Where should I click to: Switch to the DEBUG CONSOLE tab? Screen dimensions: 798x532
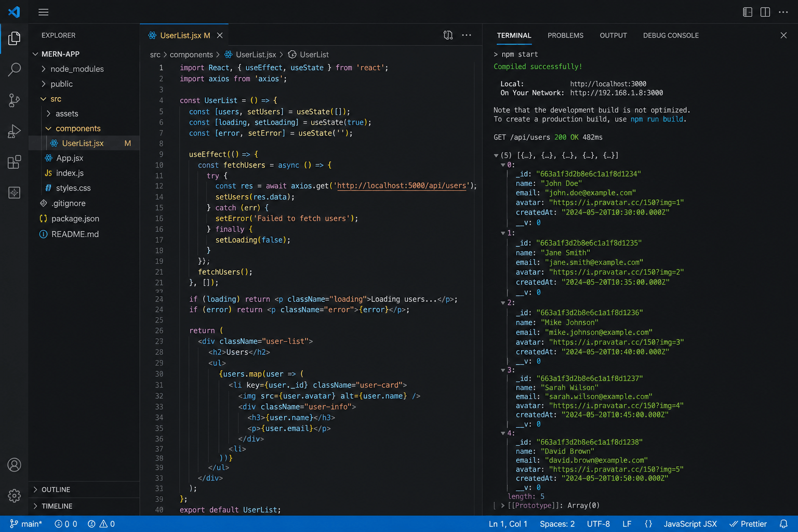(671, 35)
